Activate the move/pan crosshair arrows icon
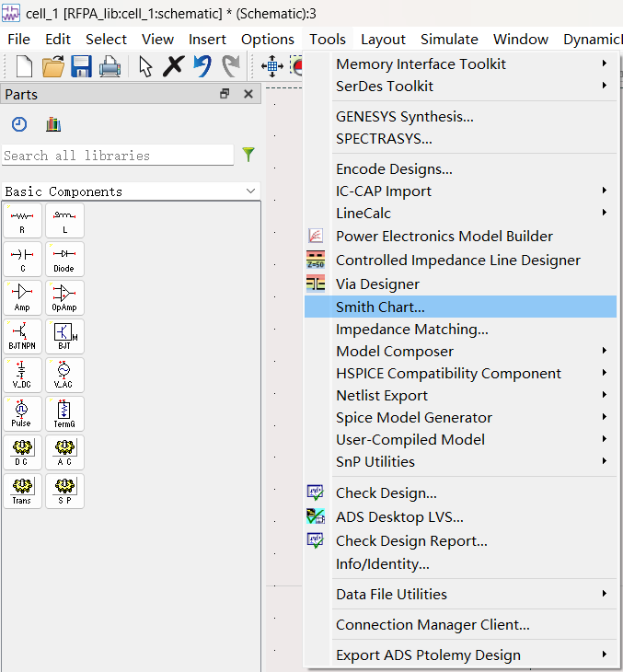The width and height of the screenshot is (623, 672). (272, 66)
